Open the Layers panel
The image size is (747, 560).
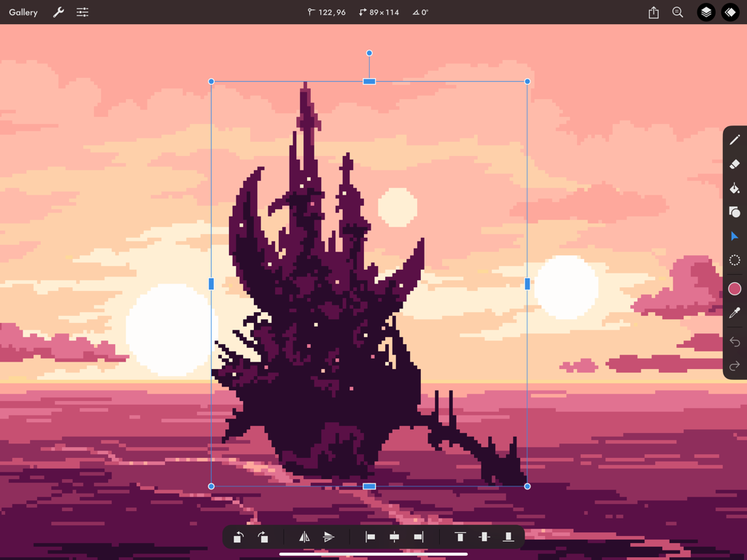click(705, 12)
